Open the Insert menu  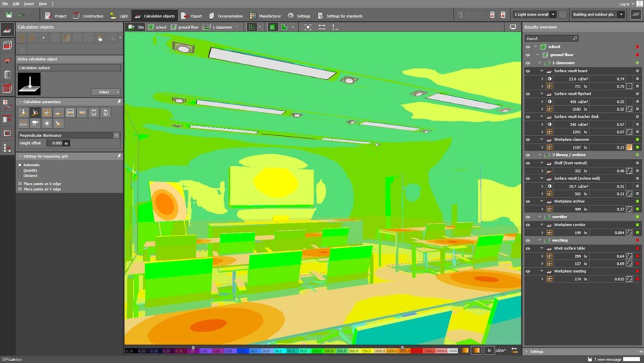29,4
